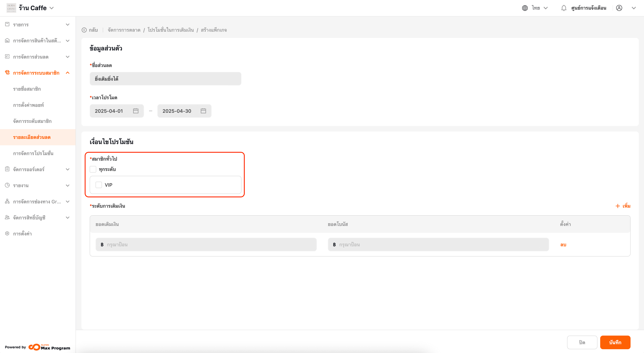Click the back arrow กลับ icon

point(84,30)
